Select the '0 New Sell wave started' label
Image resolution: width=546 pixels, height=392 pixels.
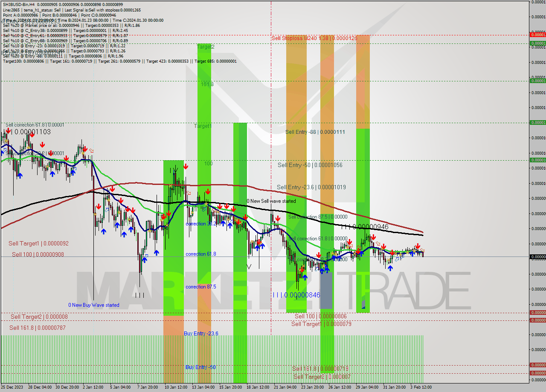[x=271, y=201]
